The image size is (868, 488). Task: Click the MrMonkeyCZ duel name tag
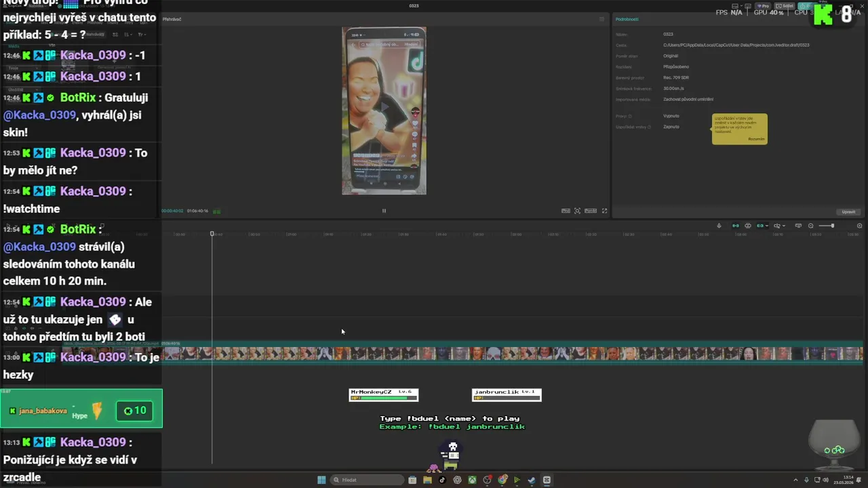[384, 394]
